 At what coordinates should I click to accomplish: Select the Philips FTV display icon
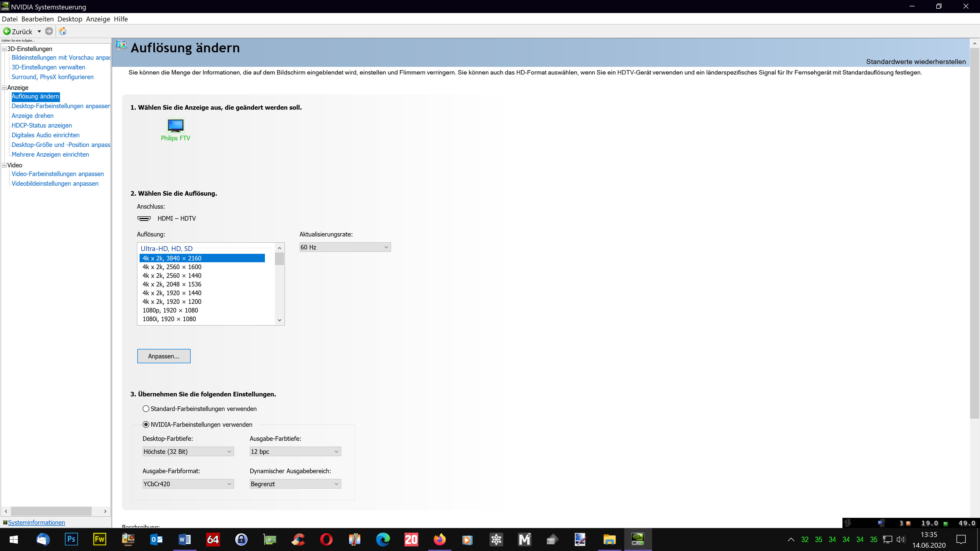(175, 126)
